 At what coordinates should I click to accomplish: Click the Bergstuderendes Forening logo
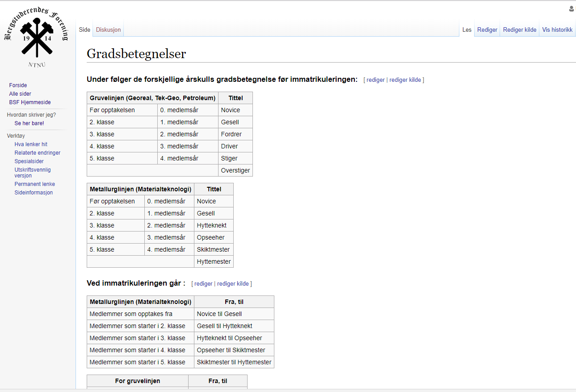click(x=36, y=38)
